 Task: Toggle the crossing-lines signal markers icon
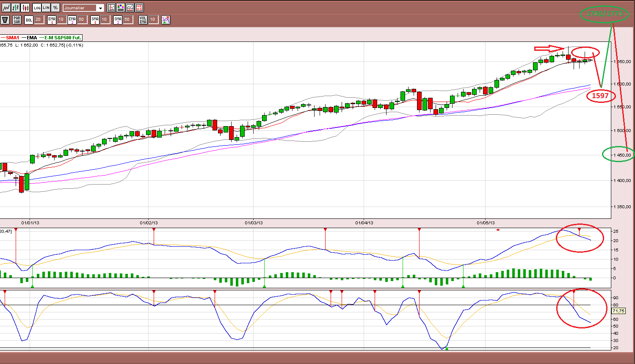166,20
